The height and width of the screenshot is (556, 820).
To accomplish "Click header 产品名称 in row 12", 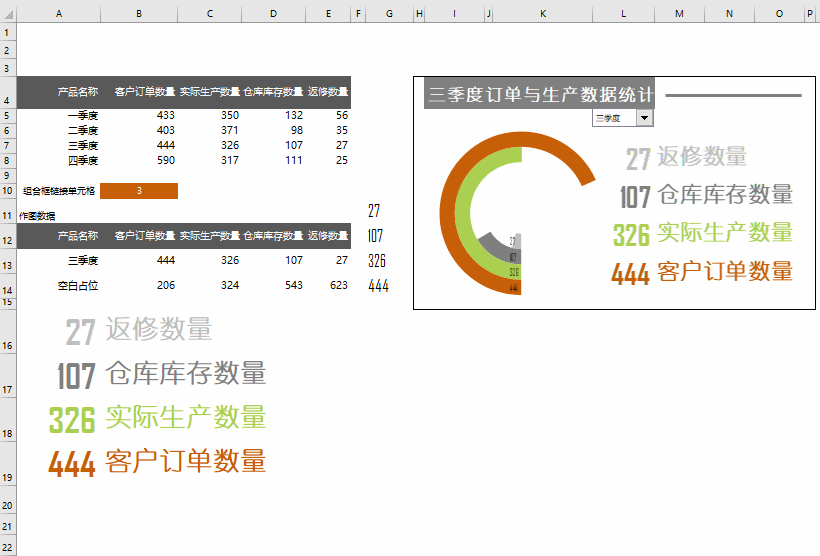I will click(x=78, y=236).
